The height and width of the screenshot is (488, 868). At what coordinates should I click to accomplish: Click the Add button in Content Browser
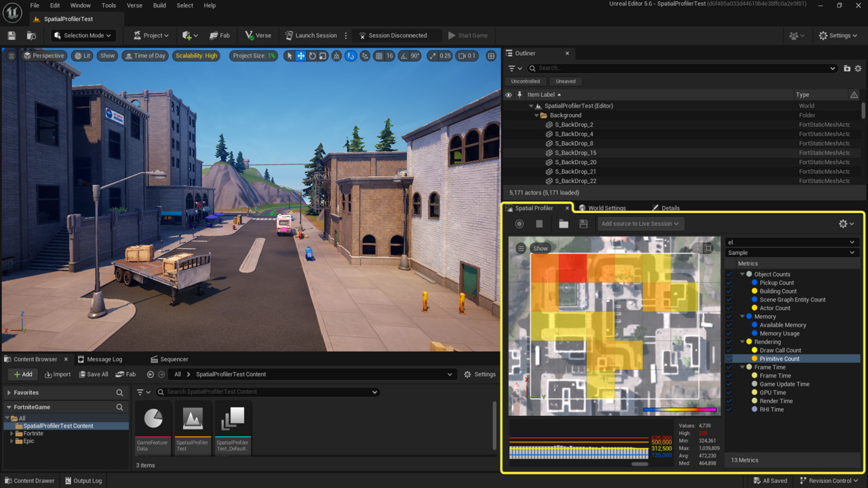click(22, 374)
